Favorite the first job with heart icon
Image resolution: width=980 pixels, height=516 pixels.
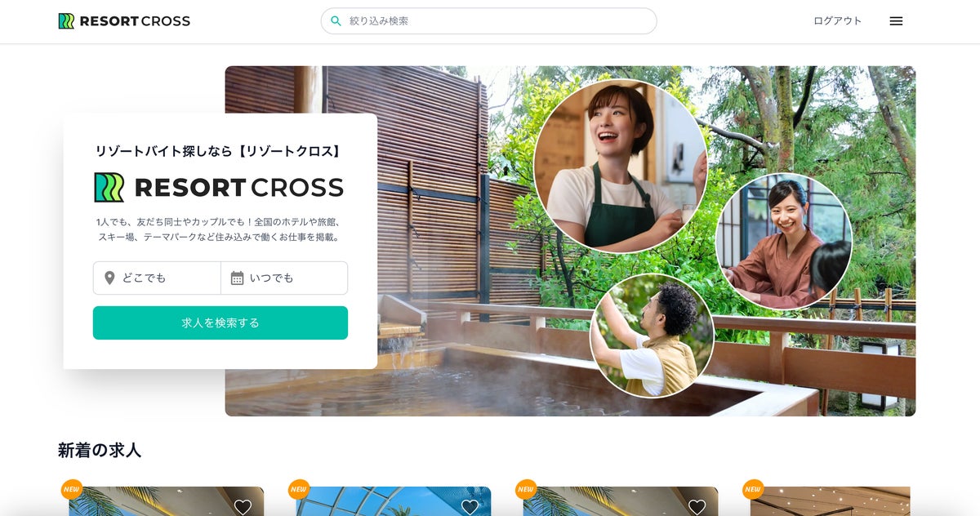(x=243, y=507)
